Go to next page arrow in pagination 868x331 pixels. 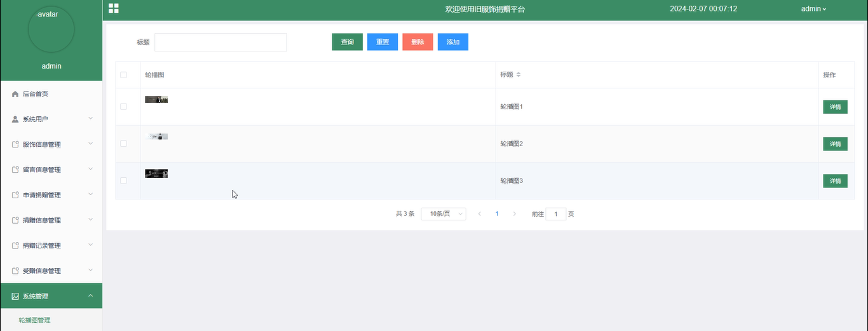pos(515,214)
